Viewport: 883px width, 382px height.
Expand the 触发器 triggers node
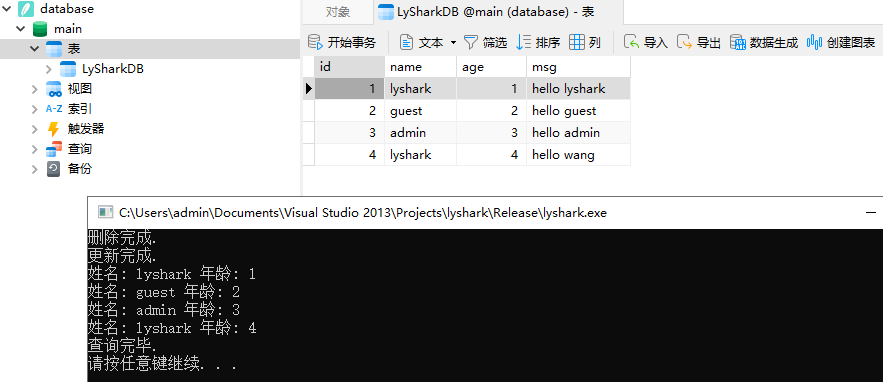[x=35, y=129]
